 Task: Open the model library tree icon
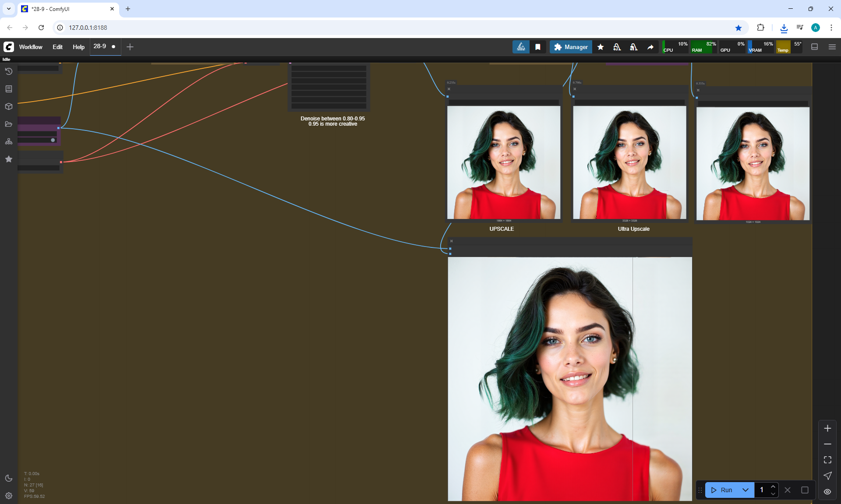point(8,141)
